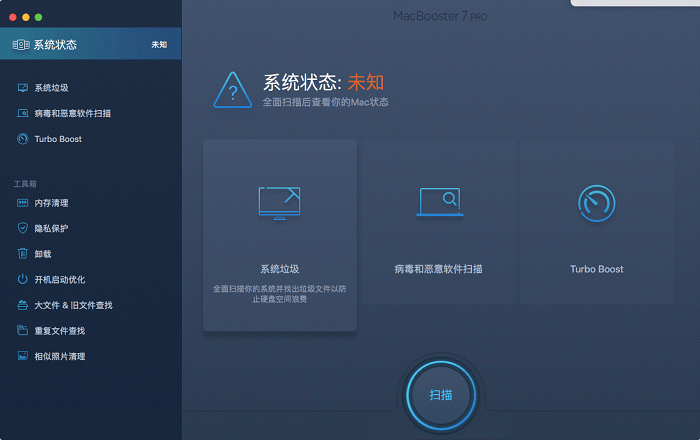Click the 大文件 & 旧文件查找 icon
Image resolution: width=700 pixels, height=440 pixels.
coord(22,305)
